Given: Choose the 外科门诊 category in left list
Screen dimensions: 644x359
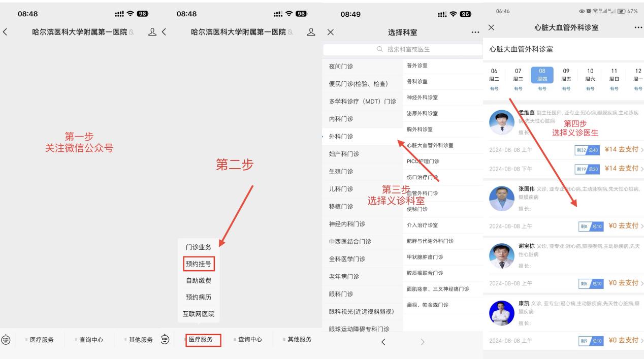Looking at the screenshot, I should pos(341,137).
